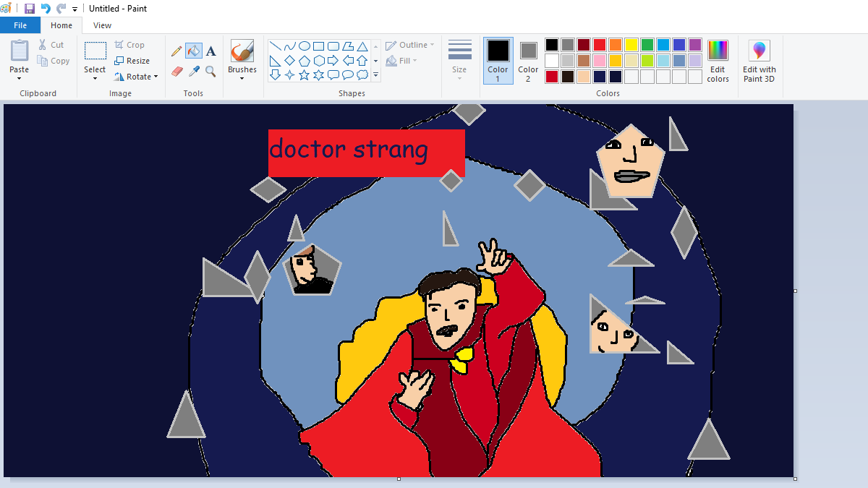
Task: Click the Paste clipboard icon
Action: pyautogui.click(x=20, y=51)
